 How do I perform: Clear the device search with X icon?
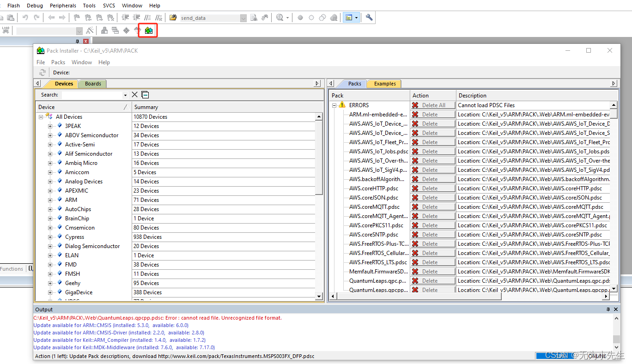[135, 95]
